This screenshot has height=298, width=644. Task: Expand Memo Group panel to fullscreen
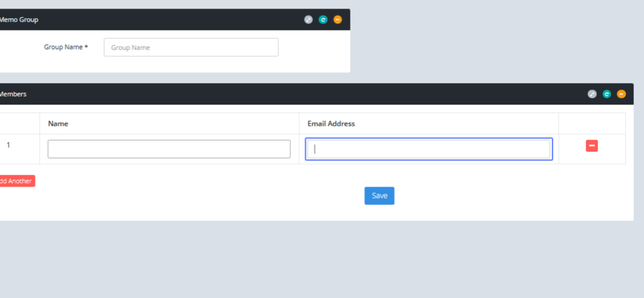click(308, 20)
